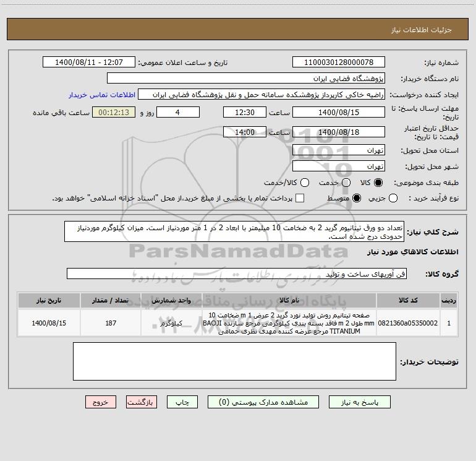
Task: Click the announcement date field 1400/08/11 - 12:07
Action: (x=89, y=62)
